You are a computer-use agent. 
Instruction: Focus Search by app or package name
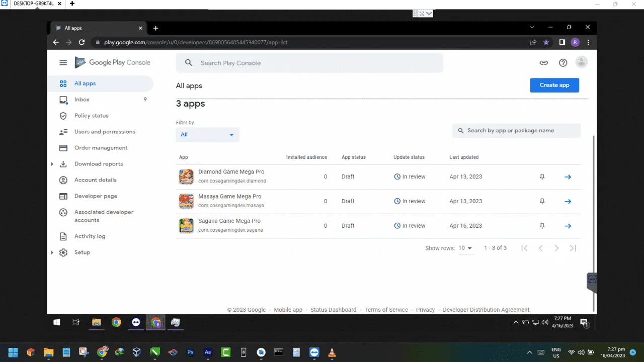pyautogui.click(x=517, y=131)
